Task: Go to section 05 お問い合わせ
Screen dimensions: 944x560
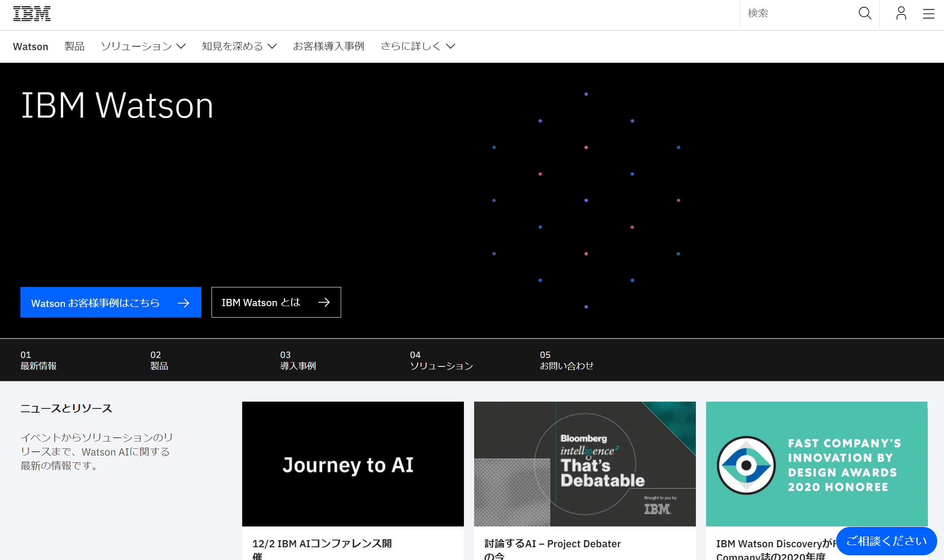Action: pyautogui.click(x=567, y=360)
